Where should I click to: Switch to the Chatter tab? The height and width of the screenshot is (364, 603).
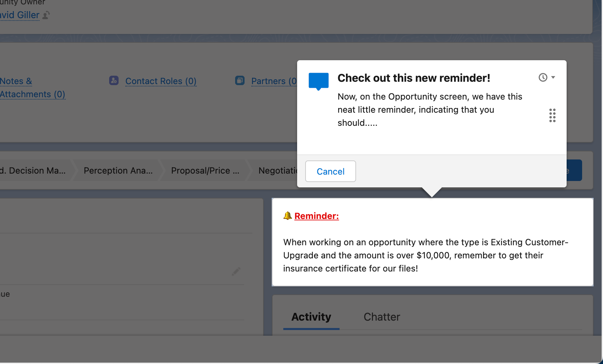[382, 317]
